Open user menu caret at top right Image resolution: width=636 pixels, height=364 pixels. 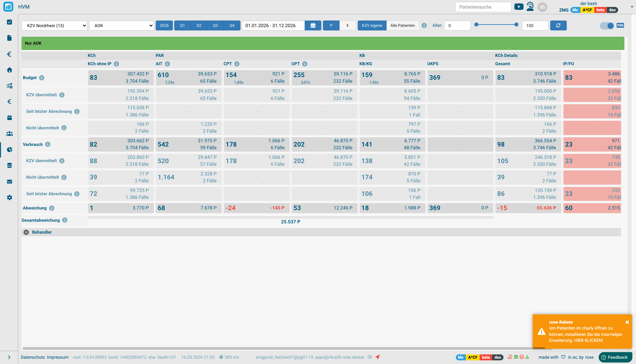[632, 7]
